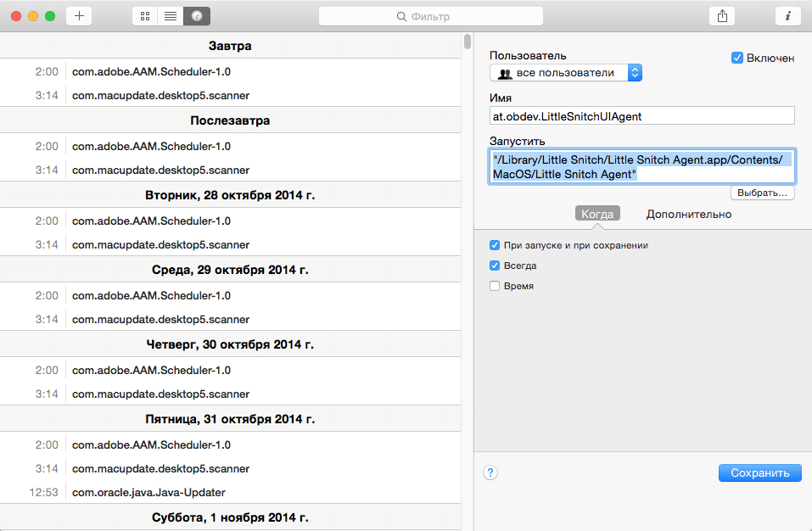Toggle the Включен checkbox
Screen dimensions: 812x531
tap(737, 58)
